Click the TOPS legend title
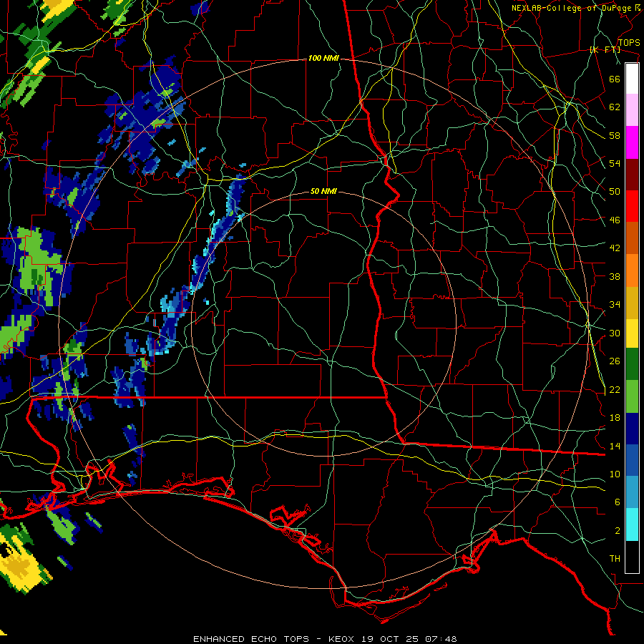This screenshot has height=644, width=644. [x=629, y=43]
